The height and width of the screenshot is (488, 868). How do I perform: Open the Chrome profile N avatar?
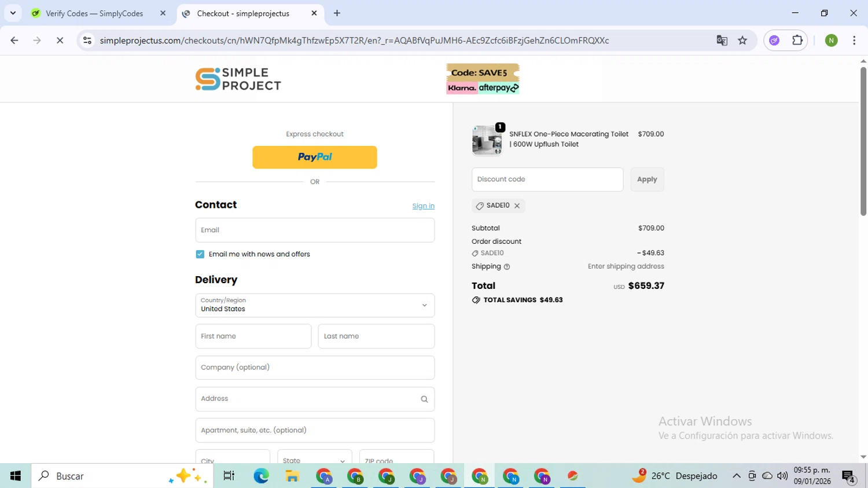pyautogui.click(x=831, y=41)
